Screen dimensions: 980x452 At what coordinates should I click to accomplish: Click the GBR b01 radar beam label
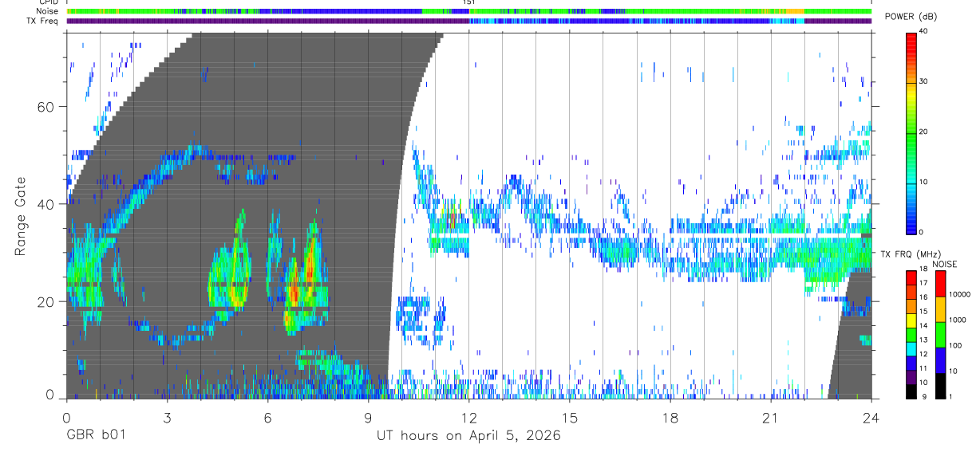(96, 435)
